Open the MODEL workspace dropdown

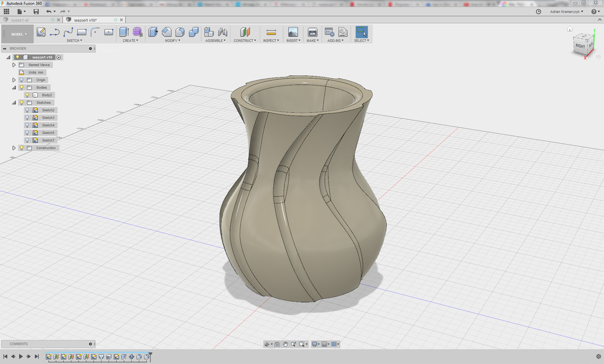(19, 34)
